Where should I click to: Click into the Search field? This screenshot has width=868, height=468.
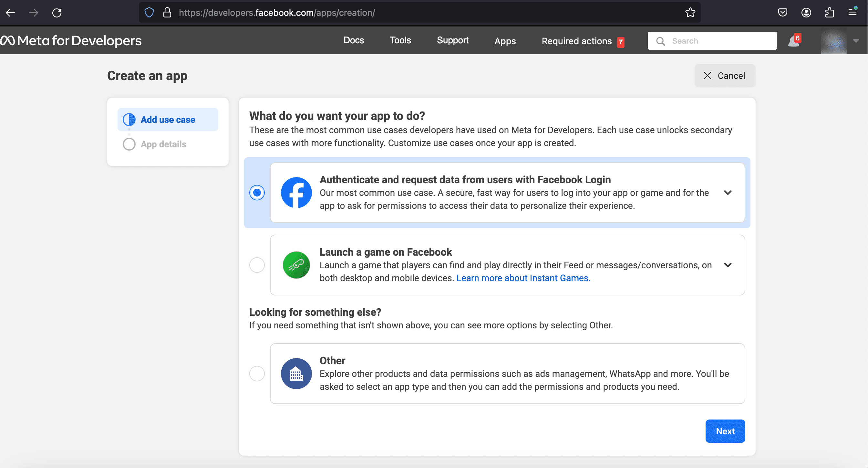718,41
